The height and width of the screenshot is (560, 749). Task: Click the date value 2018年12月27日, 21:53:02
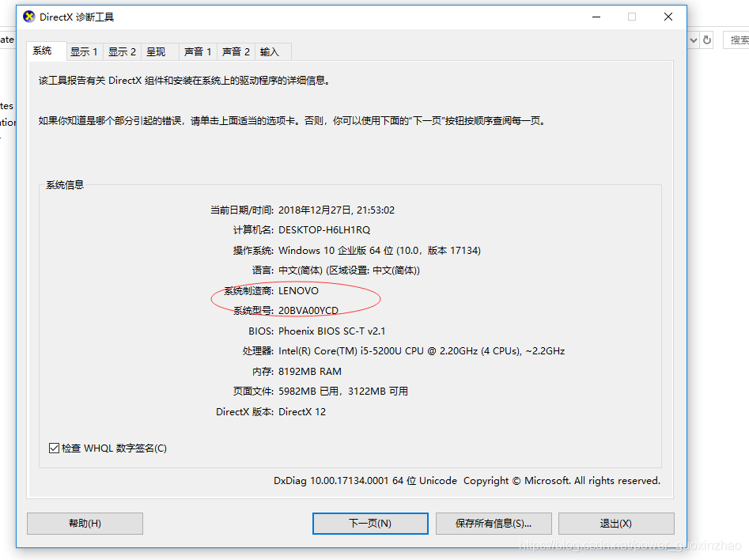coord(336,210)
